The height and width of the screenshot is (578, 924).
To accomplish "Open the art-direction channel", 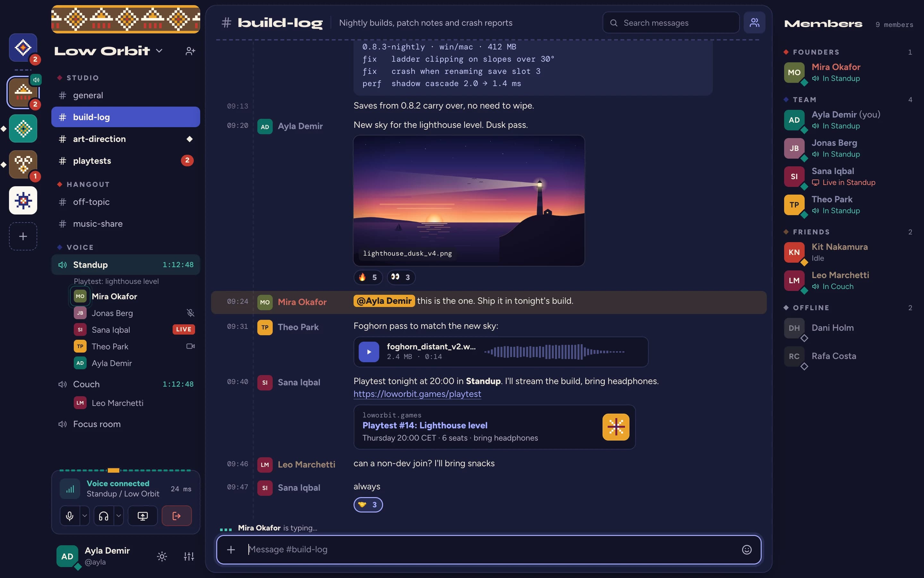I will [126, 139].
